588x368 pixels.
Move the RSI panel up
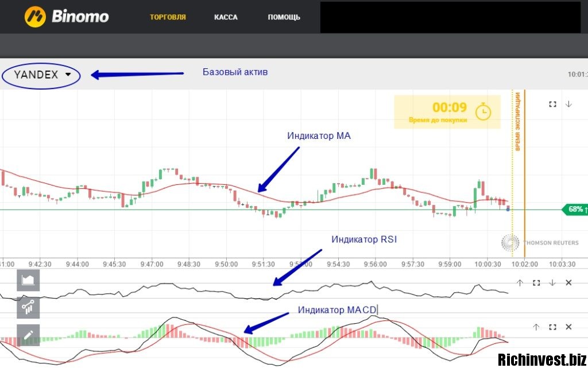point(520,283)
